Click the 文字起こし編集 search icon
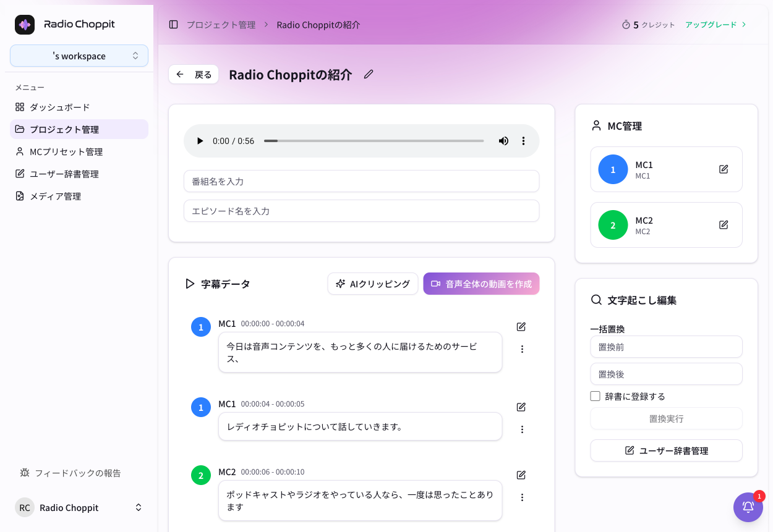 click(x=596, y=300)
